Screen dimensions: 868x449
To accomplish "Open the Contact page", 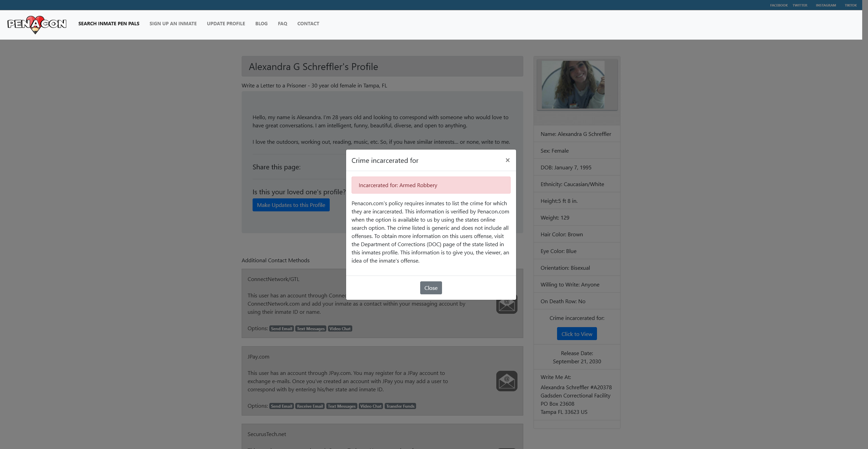I will (x=308, y=24).
